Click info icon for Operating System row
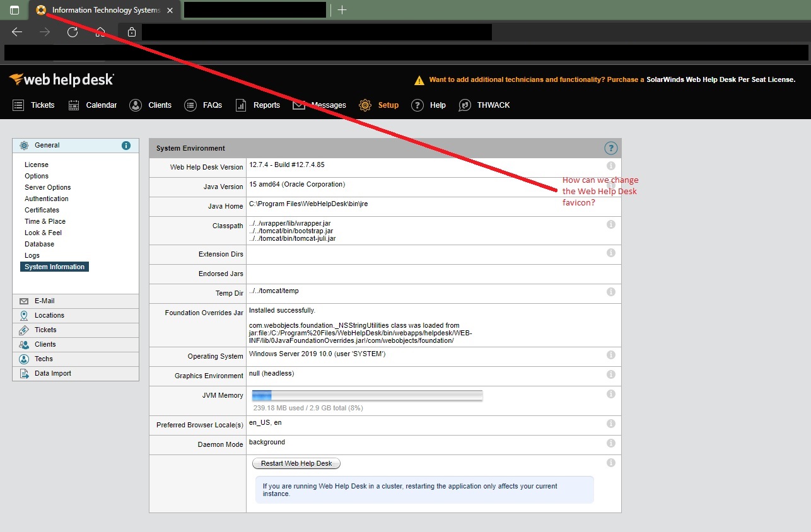 pos(610,355)
